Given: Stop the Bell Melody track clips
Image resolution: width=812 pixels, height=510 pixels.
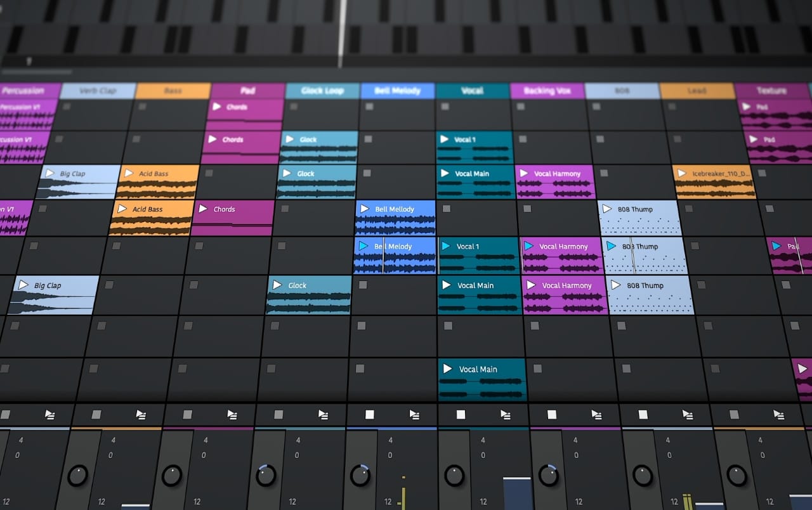Looking at the screenshot, I should [369, 415].
